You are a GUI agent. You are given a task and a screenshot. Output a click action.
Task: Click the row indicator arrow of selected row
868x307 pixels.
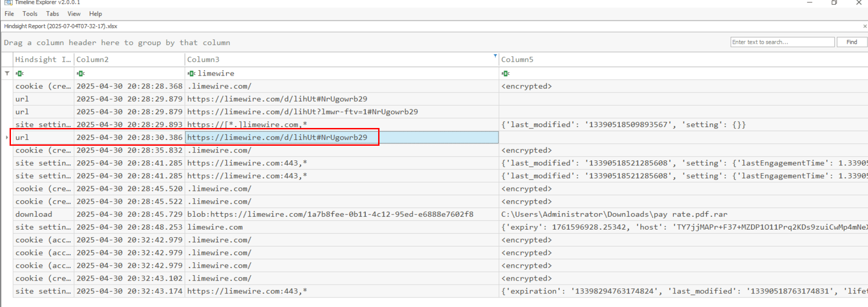coord(7,138)
